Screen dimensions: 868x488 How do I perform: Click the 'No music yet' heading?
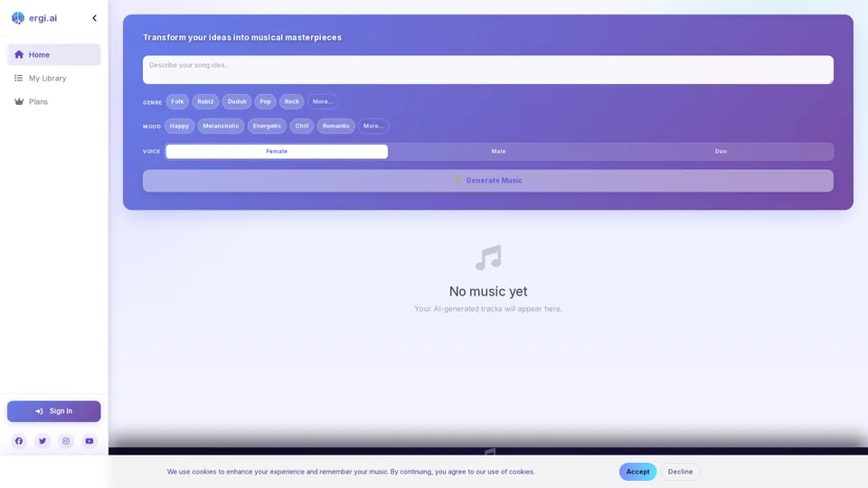tap(487, 291)
